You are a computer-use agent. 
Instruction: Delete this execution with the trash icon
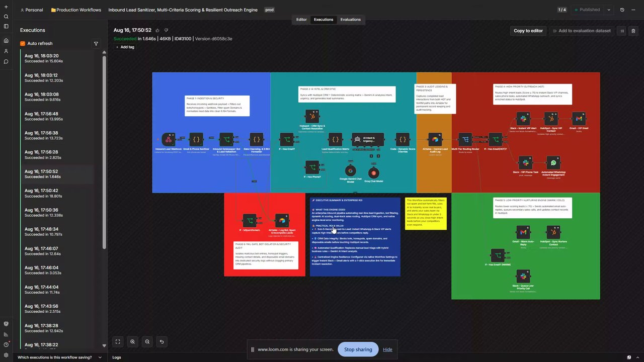coord(633,31)
